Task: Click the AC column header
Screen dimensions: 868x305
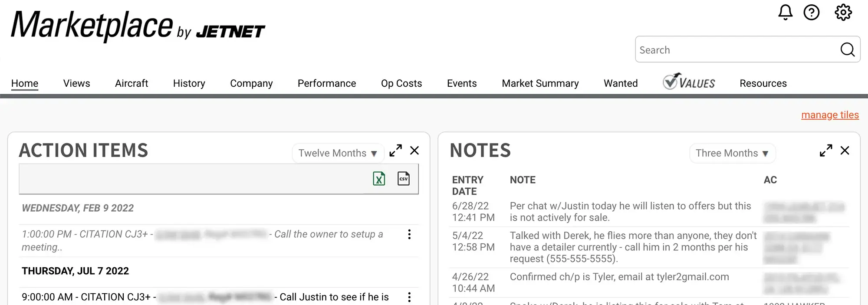Action: [x=770, y=180]
